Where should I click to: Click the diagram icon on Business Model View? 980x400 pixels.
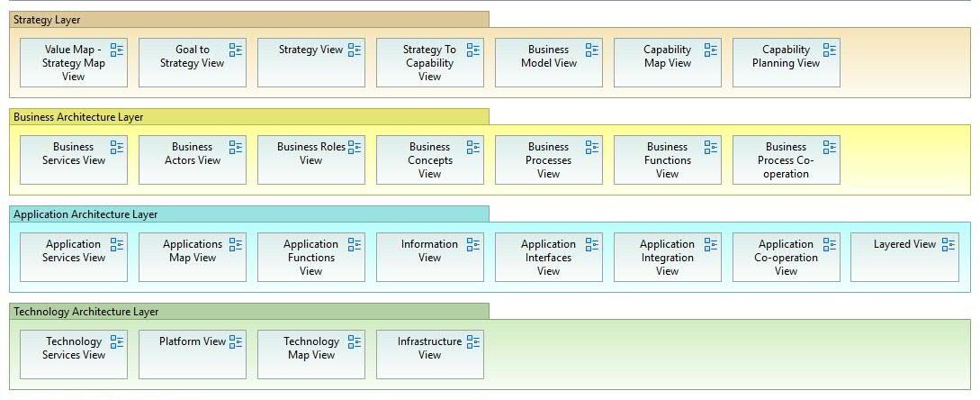tap(592, 50)
